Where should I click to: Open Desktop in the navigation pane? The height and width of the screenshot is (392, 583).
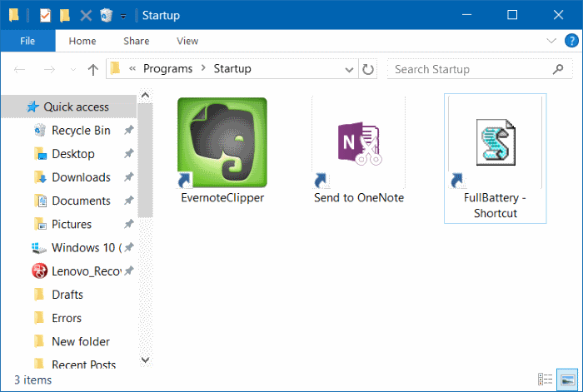(73, 154)
